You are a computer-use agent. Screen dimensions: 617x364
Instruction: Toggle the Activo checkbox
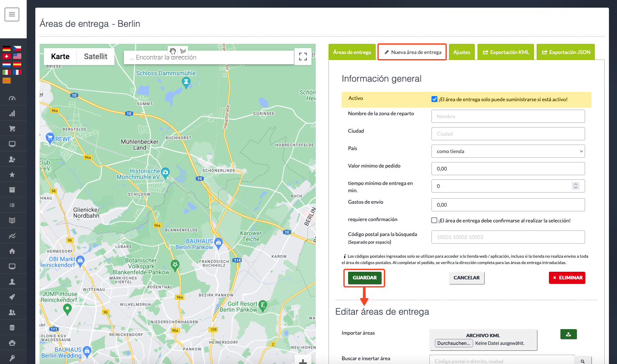click(434, 99)
